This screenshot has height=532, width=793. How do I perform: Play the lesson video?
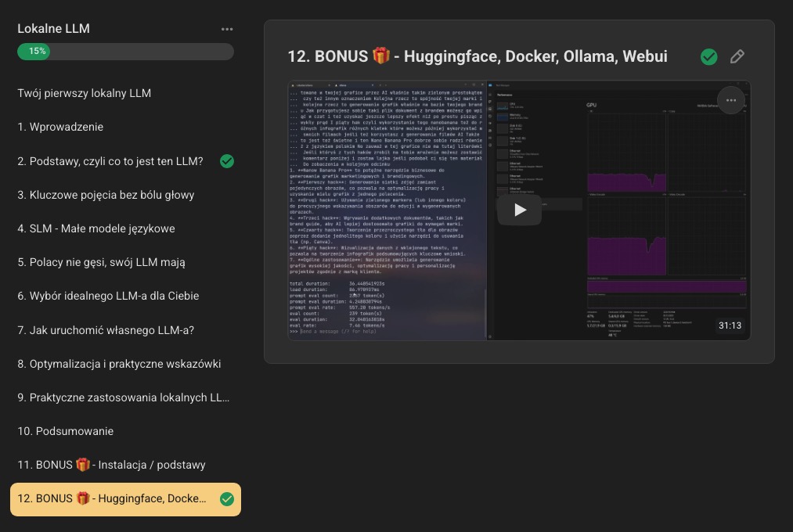pyautogui.click(x=519, y=210)
